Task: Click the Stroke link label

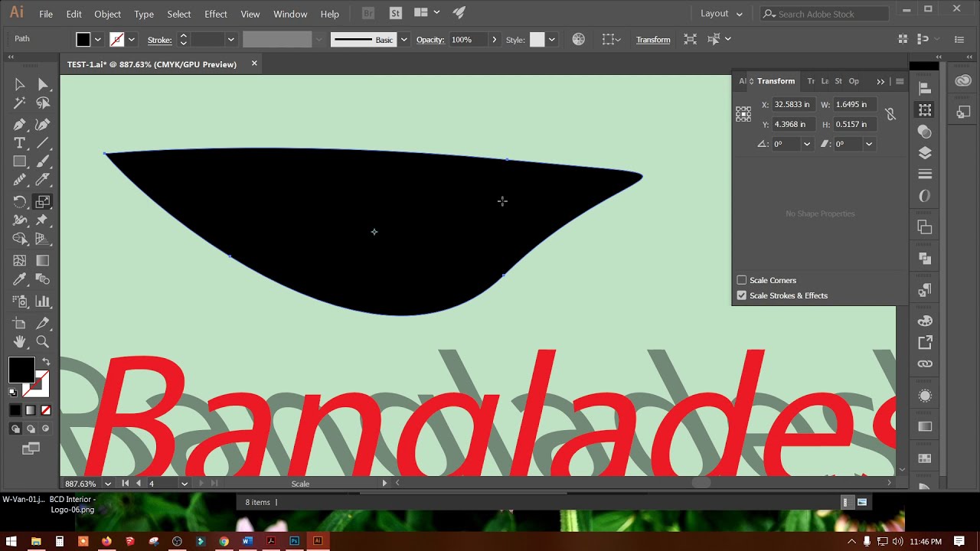Action: point(159,40)
